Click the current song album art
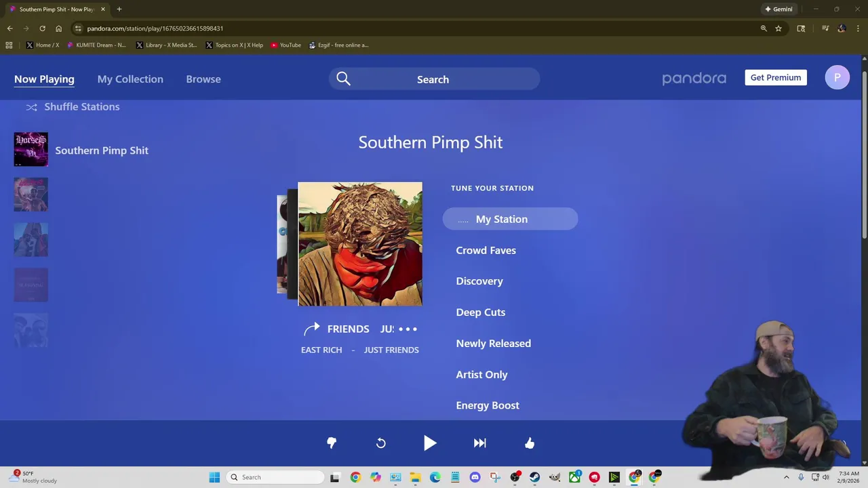This screenshot has width=868, height=488. click(x=360, y=244)
